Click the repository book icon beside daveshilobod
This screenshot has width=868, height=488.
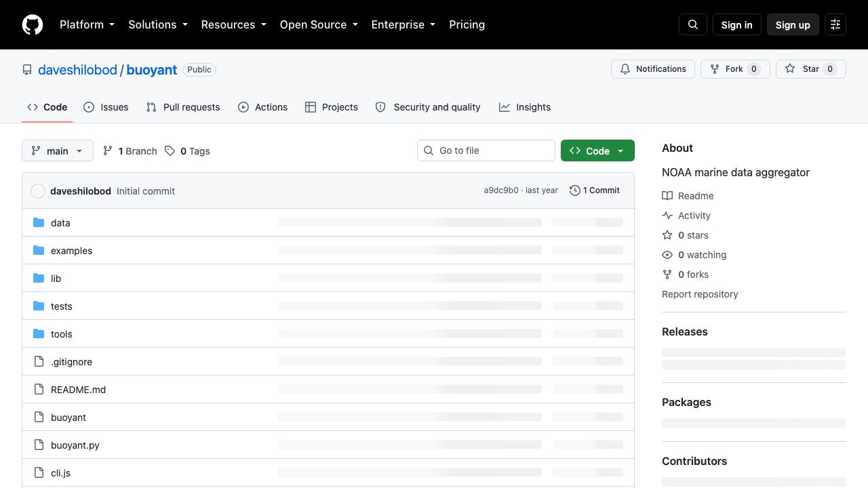tap(27, 70)
